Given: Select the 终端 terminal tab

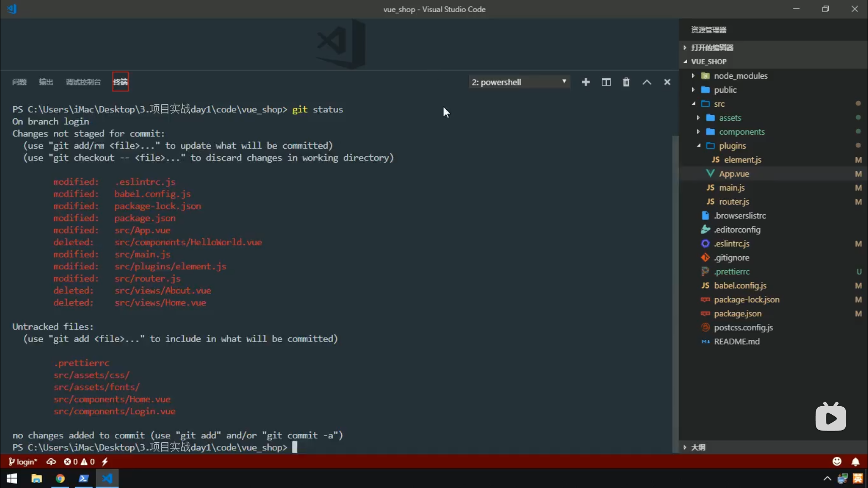Looking at the screenshot, I should (120, 82).
